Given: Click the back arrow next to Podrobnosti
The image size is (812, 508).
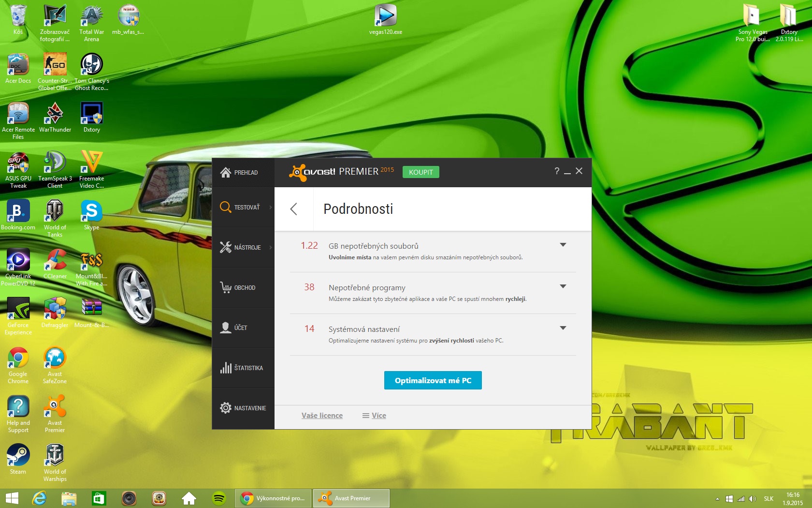Looking at the screenshot, I should (293, 209).
